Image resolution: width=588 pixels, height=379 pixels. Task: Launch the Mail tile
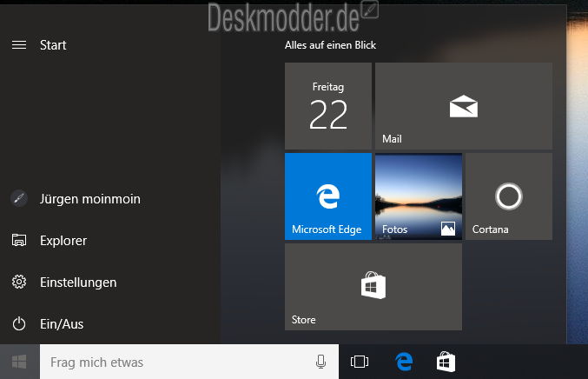click(x=464, y=106)
